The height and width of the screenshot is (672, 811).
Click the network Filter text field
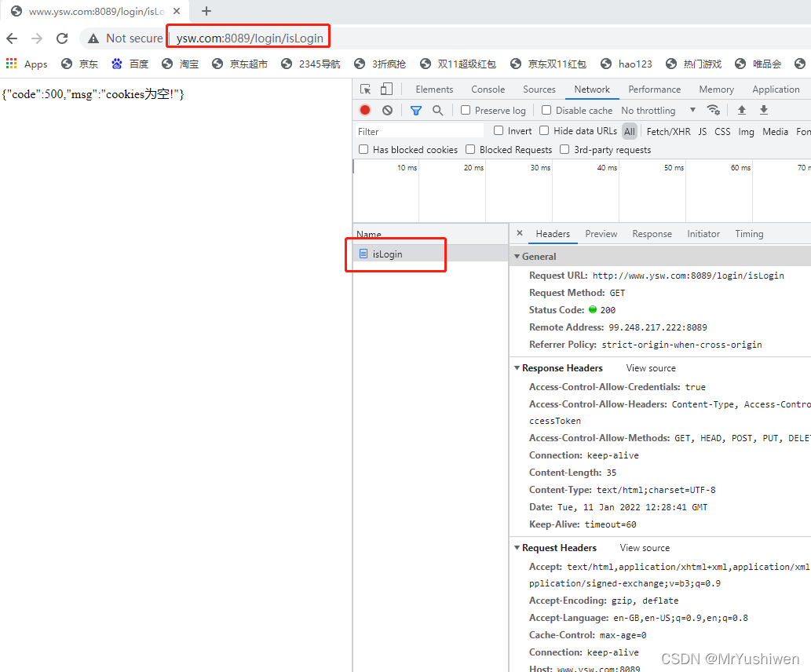pos(420,131)
